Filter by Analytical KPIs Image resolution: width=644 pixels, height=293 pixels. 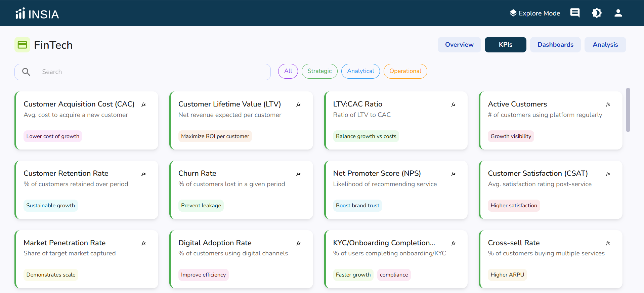[360, 71]
